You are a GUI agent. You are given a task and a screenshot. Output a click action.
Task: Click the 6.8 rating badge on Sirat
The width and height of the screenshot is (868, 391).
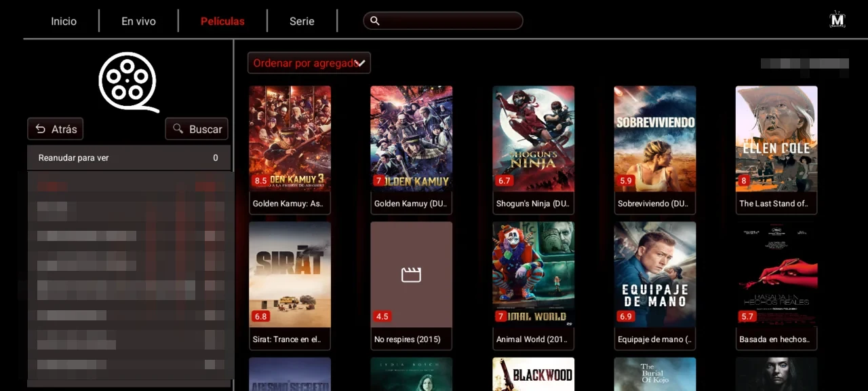click(260, 317)
